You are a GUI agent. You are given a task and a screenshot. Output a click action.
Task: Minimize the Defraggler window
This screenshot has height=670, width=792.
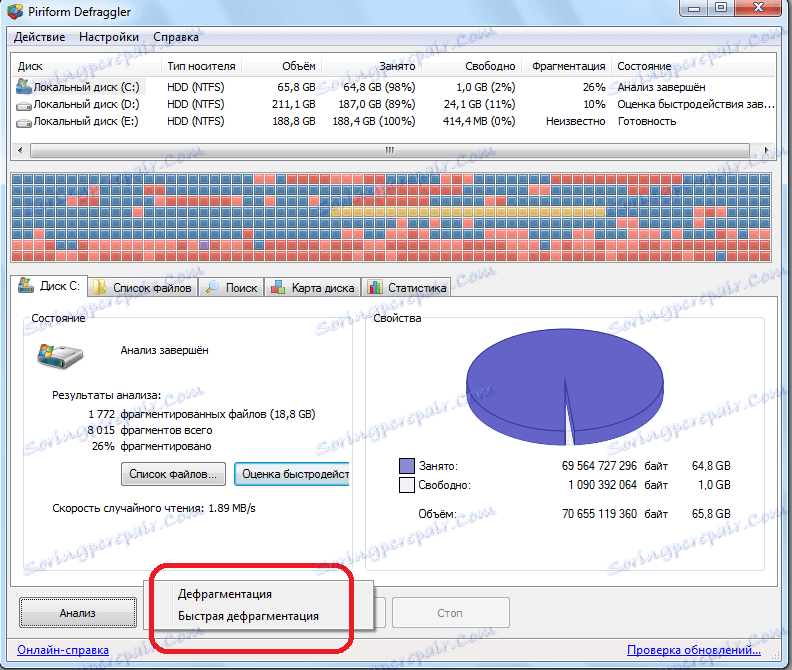point(694,8)
